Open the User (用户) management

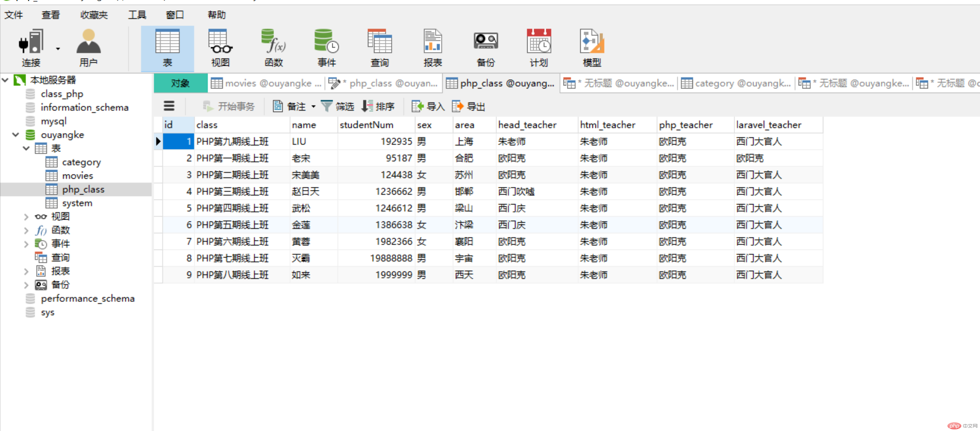pyautogui.click(x=88, y=49)
